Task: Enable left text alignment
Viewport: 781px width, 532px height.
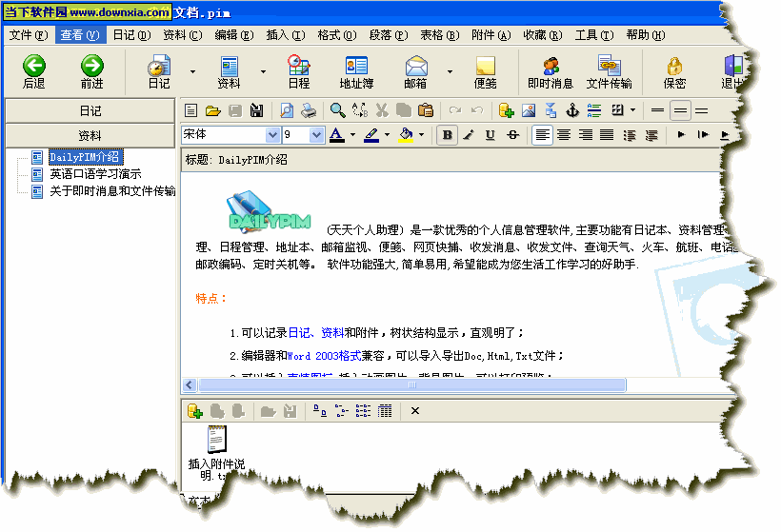Action: pyautogui.click(x=542, y=135)
